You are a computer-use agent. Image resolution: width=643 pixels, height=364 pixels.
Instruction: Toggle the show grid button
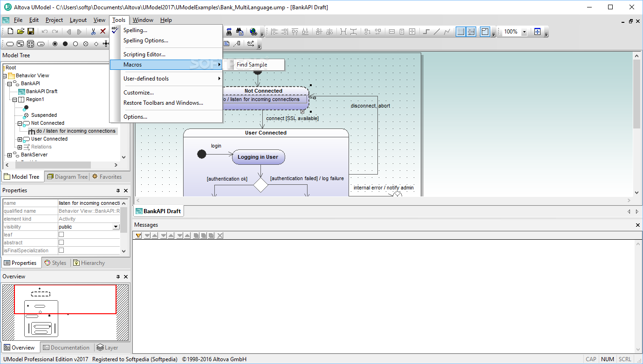pyautogui.click(x=460, y=31)
